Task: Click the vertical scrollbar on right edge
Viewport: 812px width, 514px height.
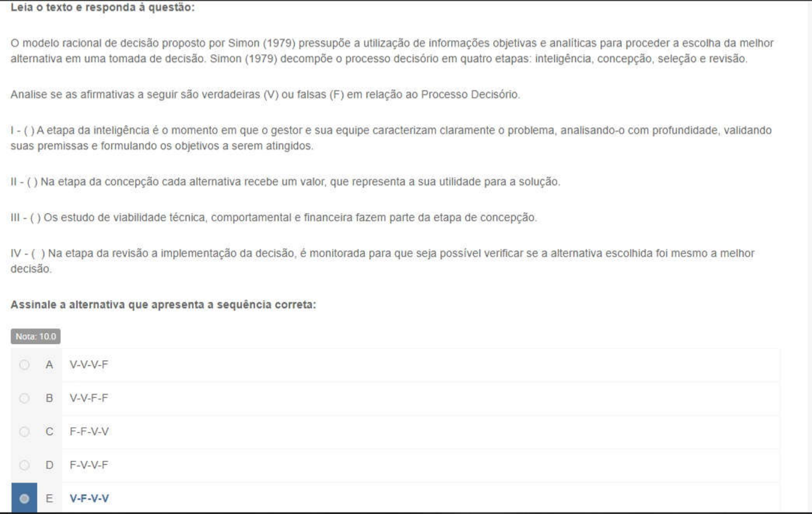Action: pyautogui.click(x=809, y=256)
